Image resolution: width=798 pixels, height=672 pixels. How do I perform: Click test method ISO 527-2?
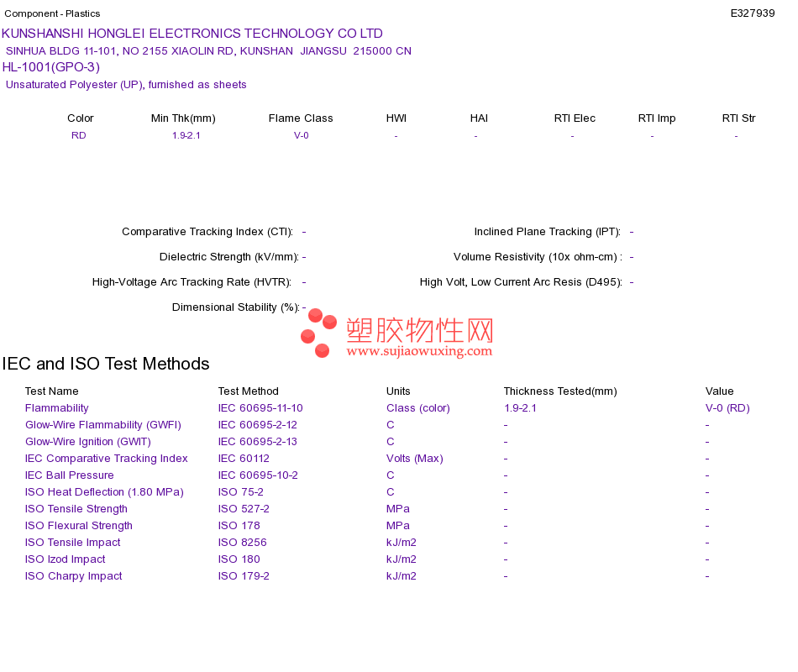(244, 508)
